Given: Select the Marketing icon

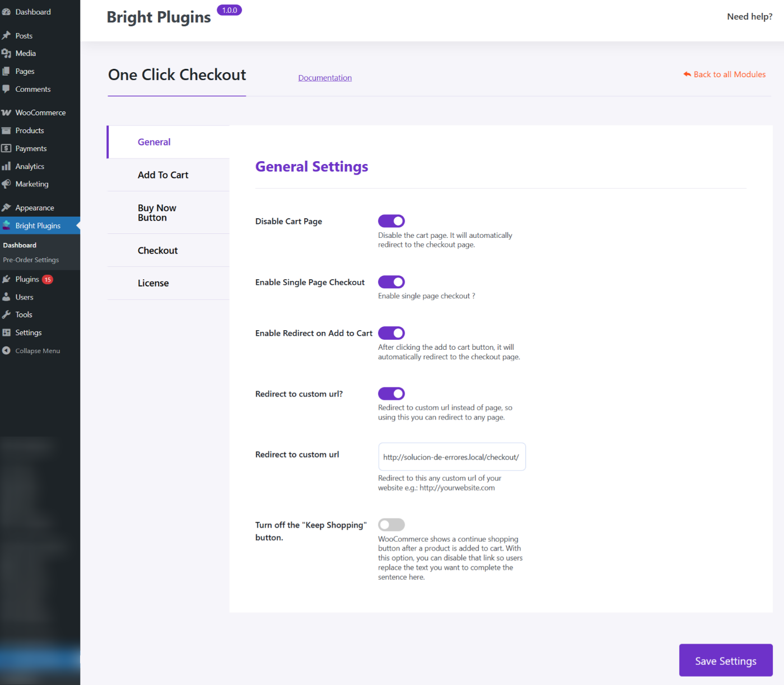Looking at the screenshot, I should (7, 184).
